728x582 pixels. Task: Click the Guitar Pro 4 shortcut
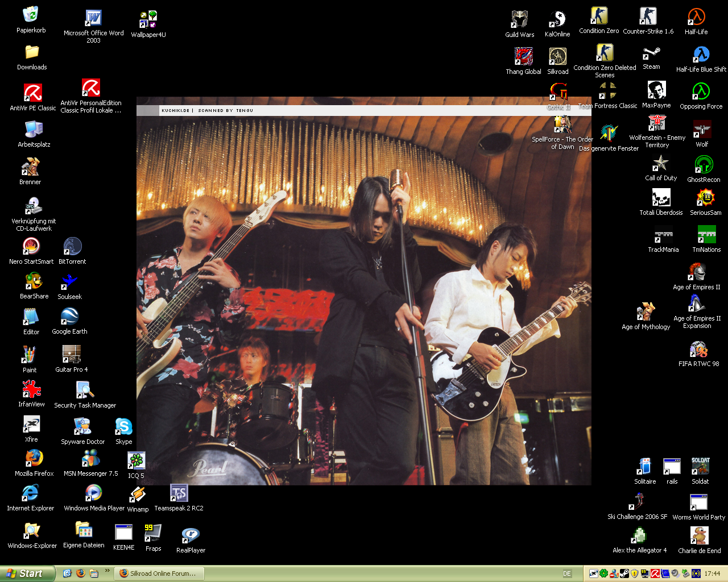71,354
